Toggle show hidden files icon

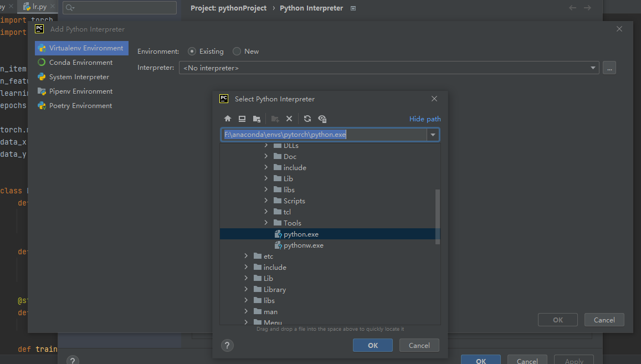[322, 119]
